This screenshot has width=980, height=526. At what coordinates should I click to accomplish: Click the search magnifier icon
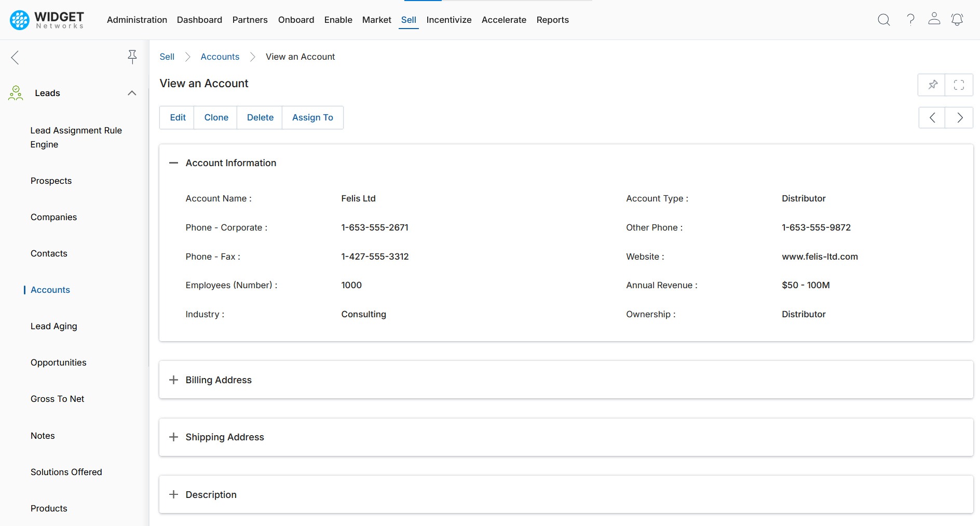click(883, 20)
